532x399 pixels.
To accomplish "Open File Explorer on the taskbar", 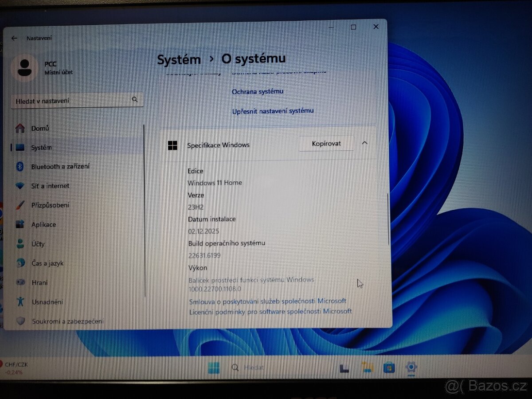I will (367, 367).
